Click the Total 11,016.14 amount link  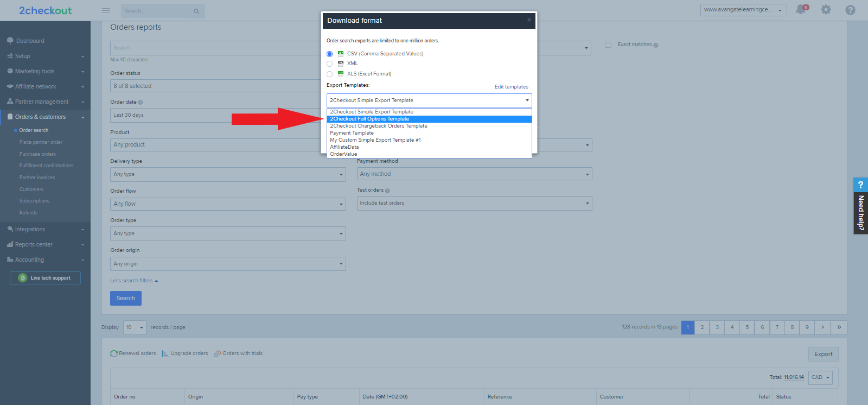[794, 377]
